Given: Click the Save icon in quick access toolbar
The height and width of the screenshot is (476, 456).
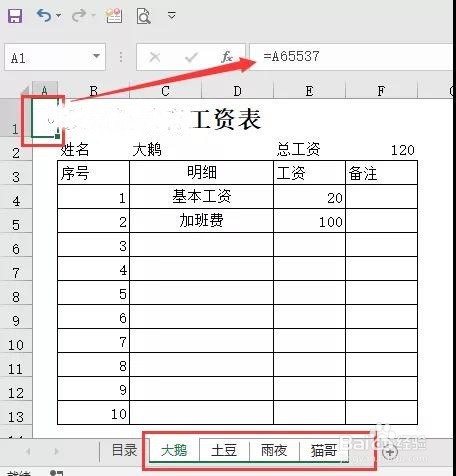Looking at the screenshot, I should (15, 15).
